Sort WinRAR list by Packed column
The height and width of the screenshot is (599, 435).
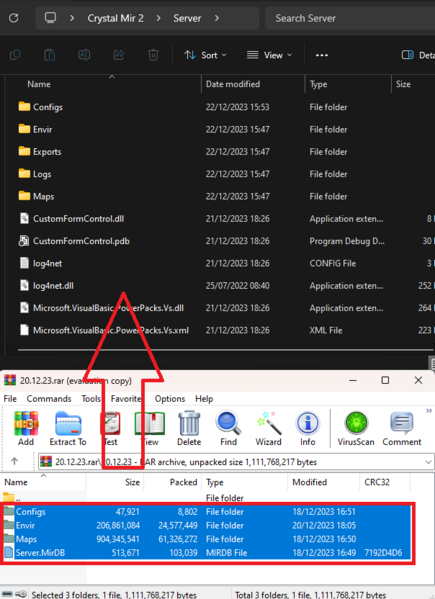coord(183,482)
